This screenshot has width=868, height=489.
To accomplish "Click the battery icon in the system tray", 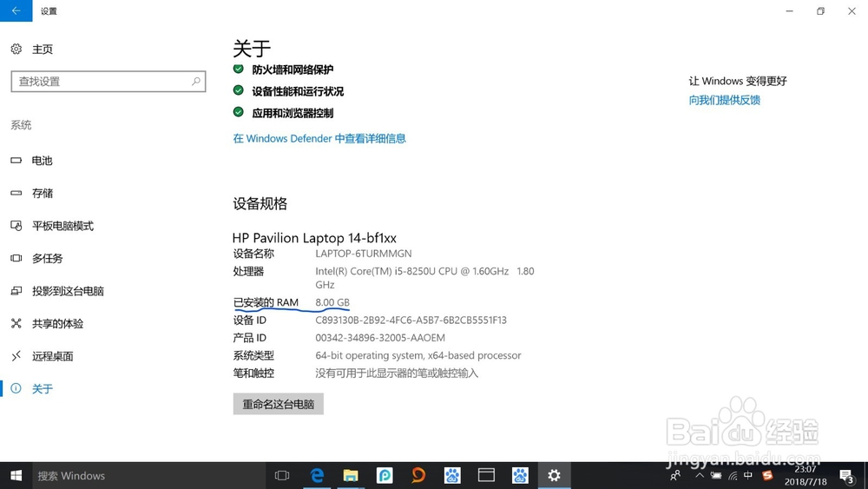I will pyautogui.click(x=716, y=476).
